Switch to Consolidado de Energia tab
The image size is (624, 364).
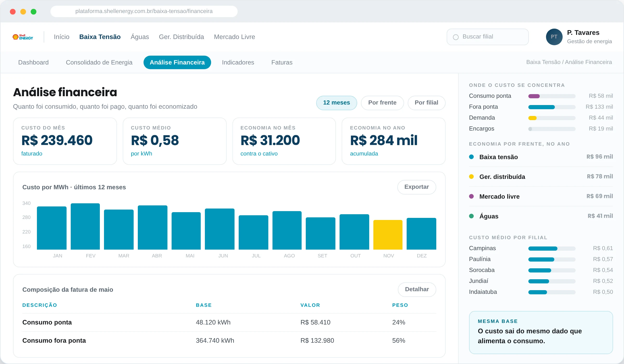[99, 62]
